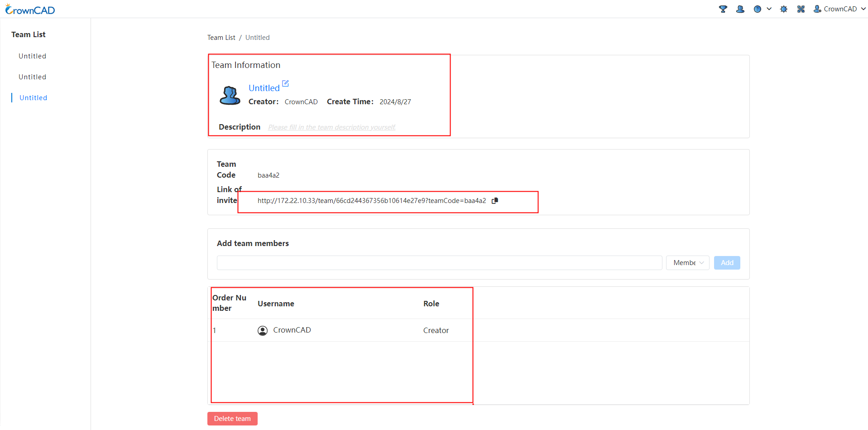Click the Creator role cell
The width and height of the screenshot is (868, 430).
pyautogui.click(x=436, y=331)
